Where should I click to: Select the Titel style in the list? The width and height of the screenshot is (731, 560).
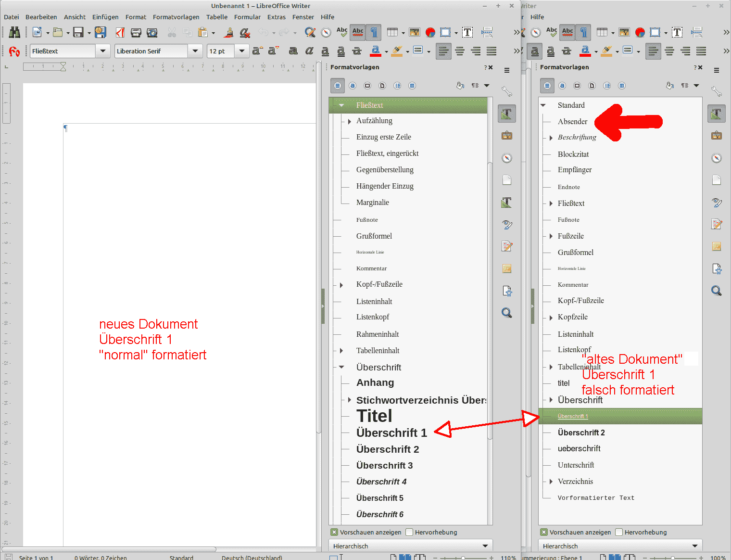pos(374,416)
